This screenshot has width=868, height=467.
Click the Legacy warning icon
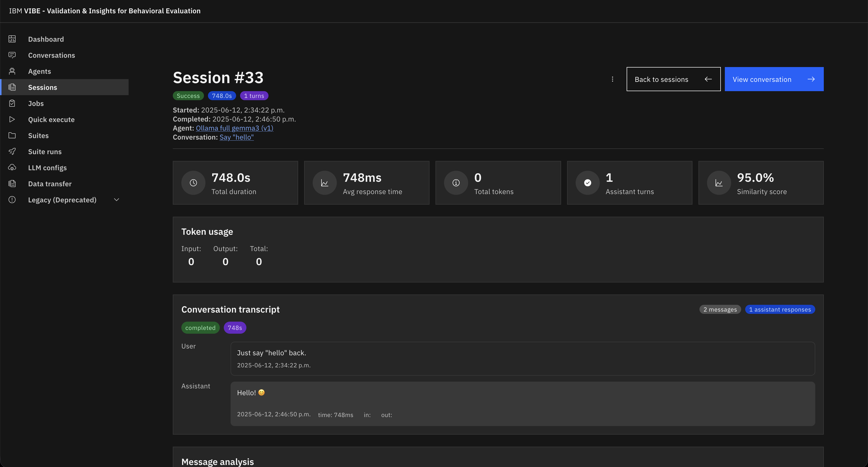point(12,200)
